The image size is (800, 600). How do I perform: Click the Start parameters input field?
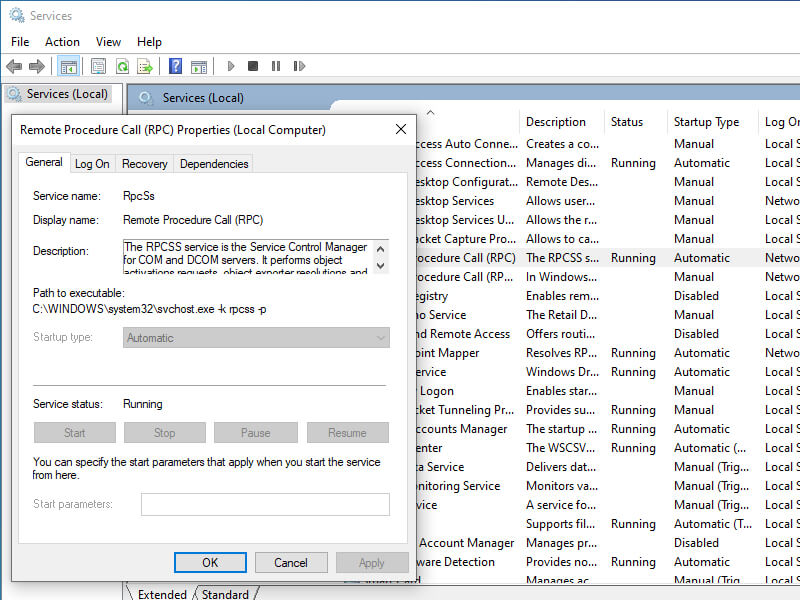coord(265,504)
